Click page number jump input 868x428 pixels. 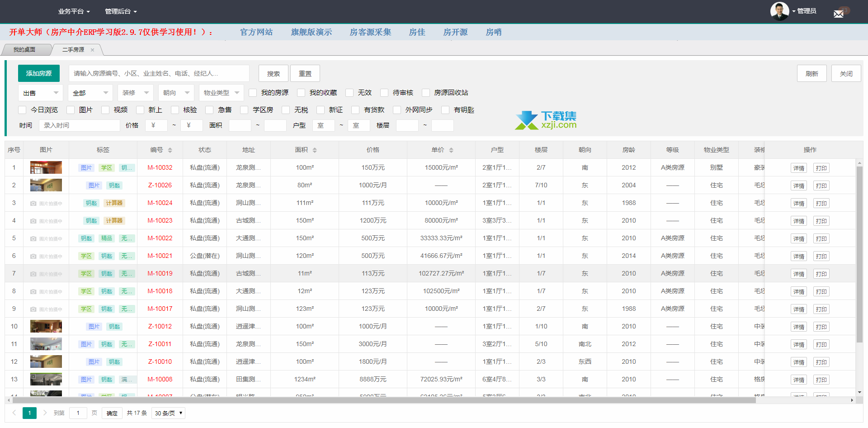(78, 413)
